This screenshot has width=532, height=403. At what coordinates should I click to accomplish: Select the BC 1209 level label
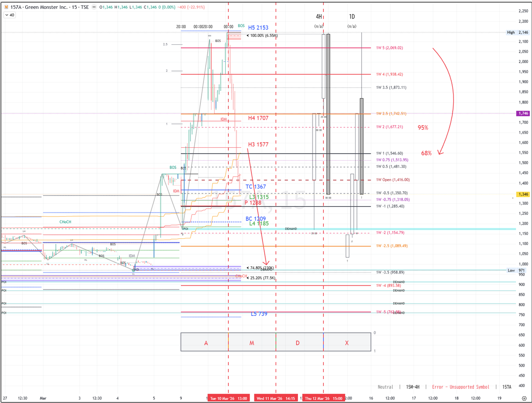(x=256, y=219)
